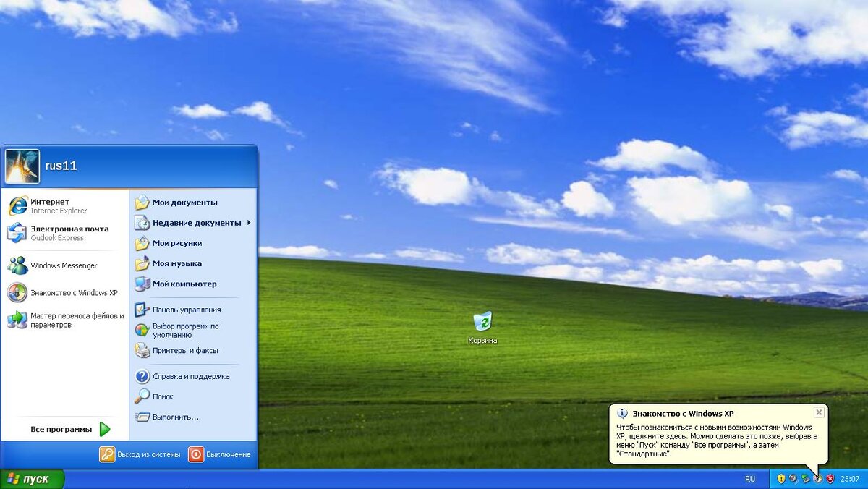Click the Выход из системы button
868x489 pixels.
point(140,454)
